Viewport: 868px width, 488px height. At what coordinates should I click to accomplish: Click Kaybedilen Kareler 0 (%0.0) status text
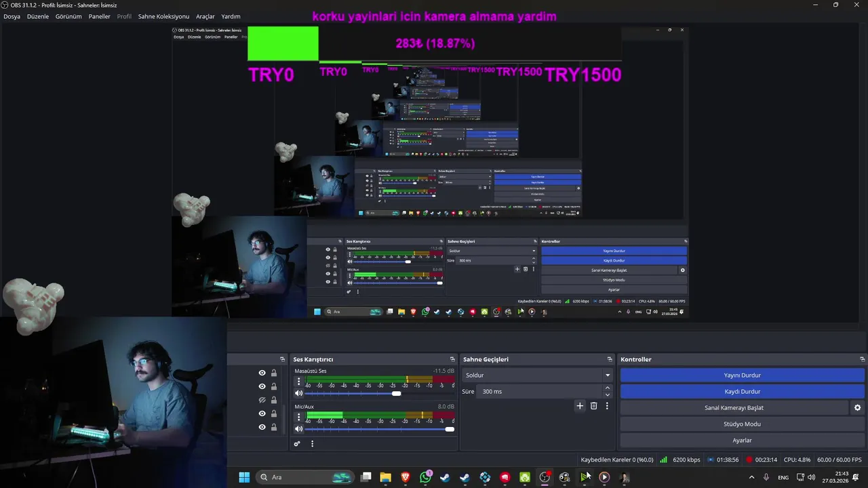point(617,460)
